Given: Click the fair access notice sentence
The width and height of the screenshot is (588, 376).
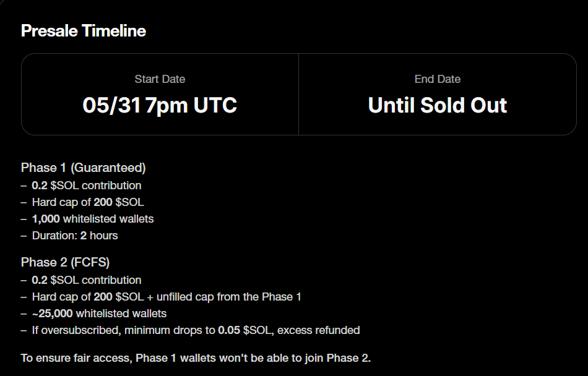Looking at the screenshot, I should pos(196,358).
